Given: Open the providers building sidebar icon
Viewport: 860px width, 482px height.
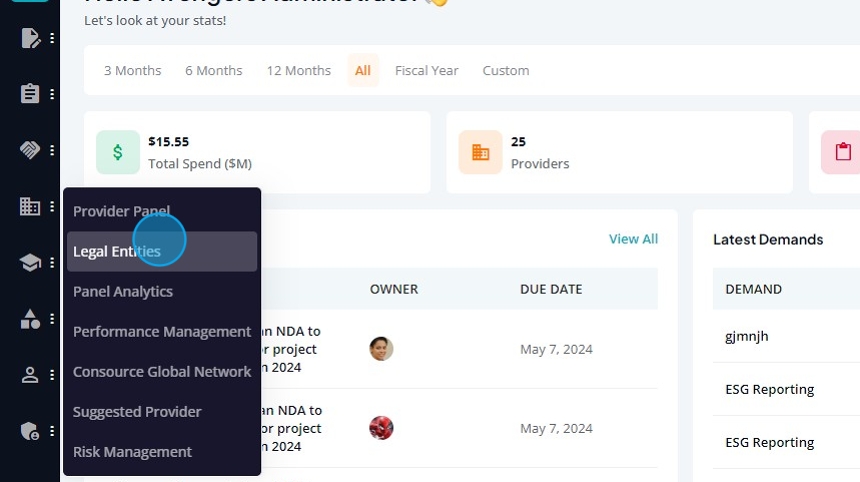Looking at the screenshot, I should [x=30, y=206].
